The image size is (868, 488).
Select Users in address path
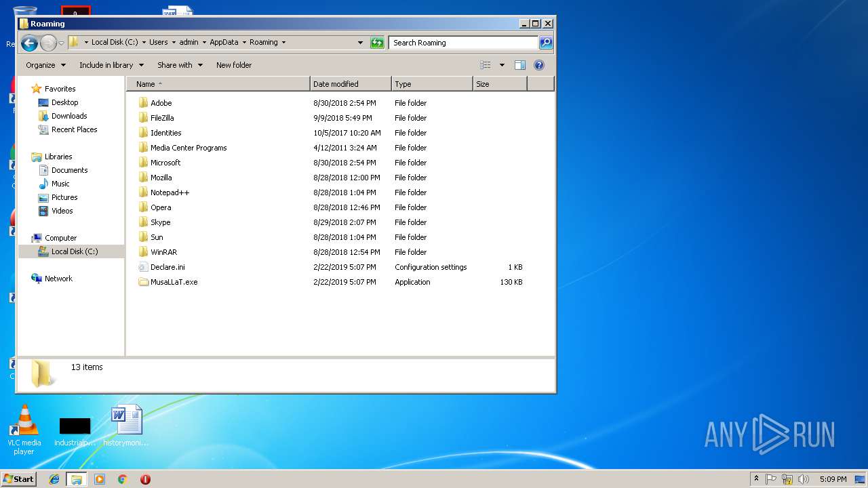[x=159, y=42]
